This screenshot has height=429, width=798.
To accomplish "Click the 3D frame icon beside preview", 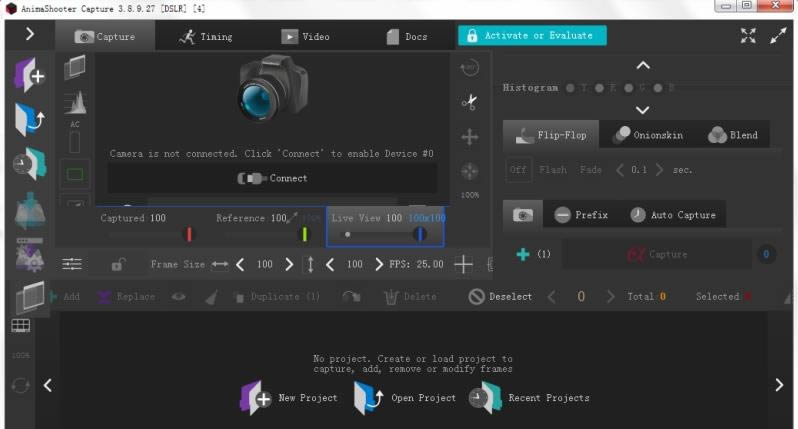I will tap(75, 68).
